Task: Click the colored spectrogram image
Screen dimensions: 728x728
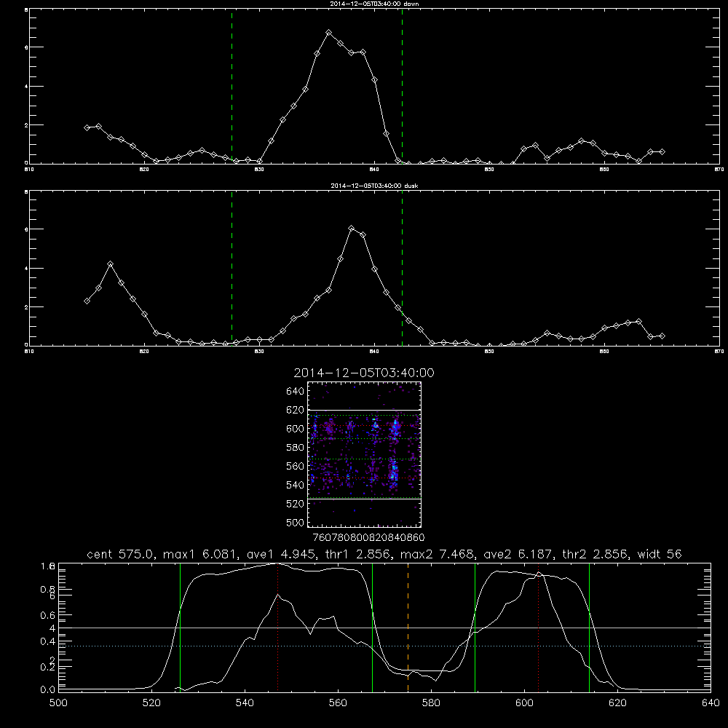Action: [x=365, y=454]
